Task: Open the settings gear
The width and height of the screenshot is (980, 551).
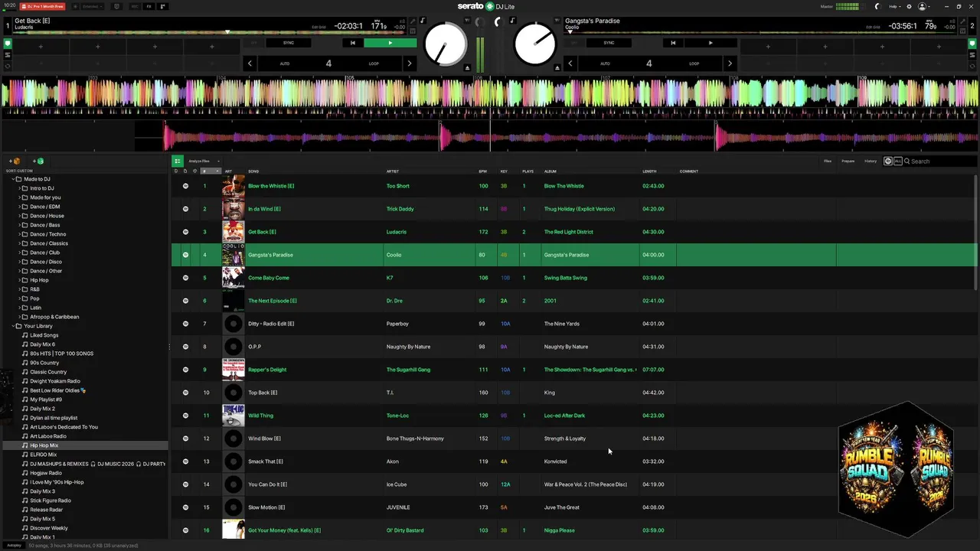Action: [x=910, y=6]
